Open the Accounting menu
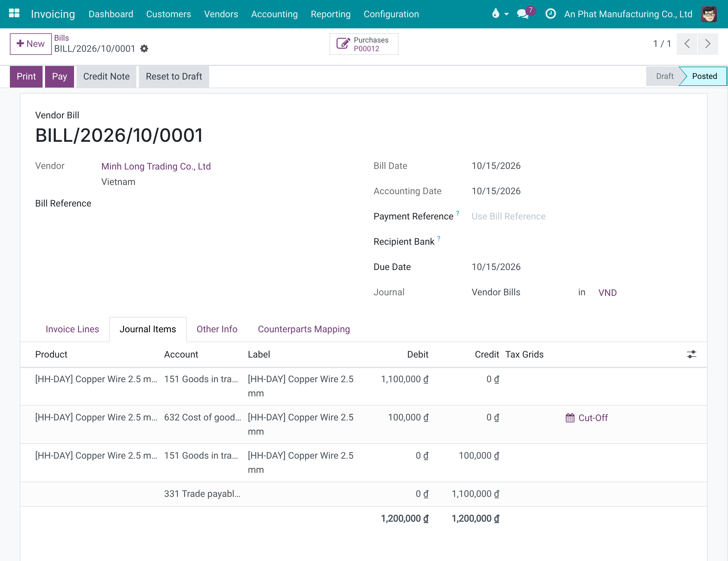Screen dimensions: 728x561 pos(274,14)
